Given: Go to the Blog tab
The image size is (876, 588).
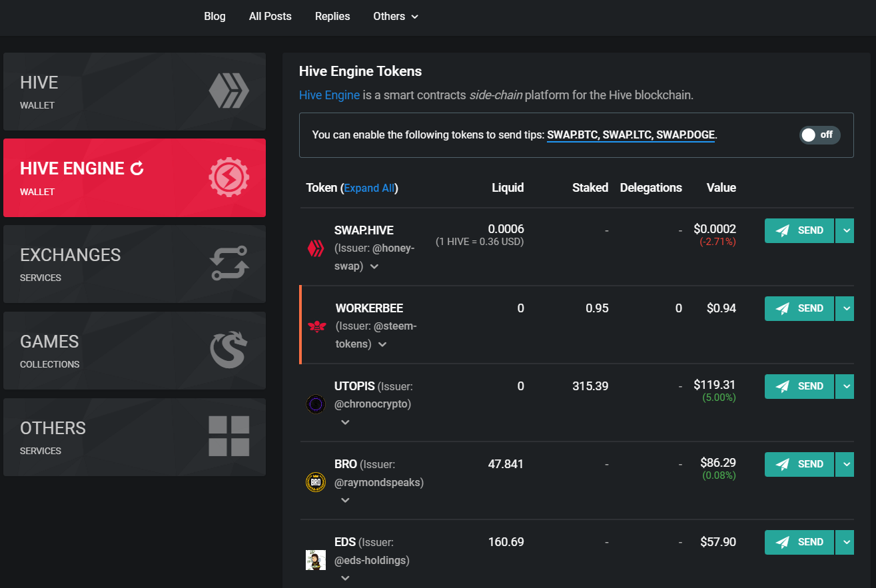Looking at the screenshot, I should tap(215, 16).
